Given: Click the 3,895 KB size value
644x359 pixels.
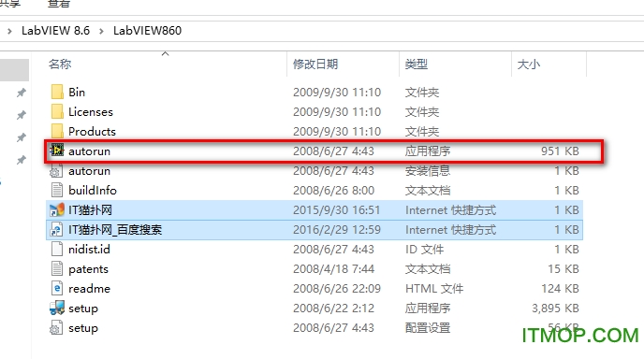Looking at the screenshot, I should click(555, 309).
